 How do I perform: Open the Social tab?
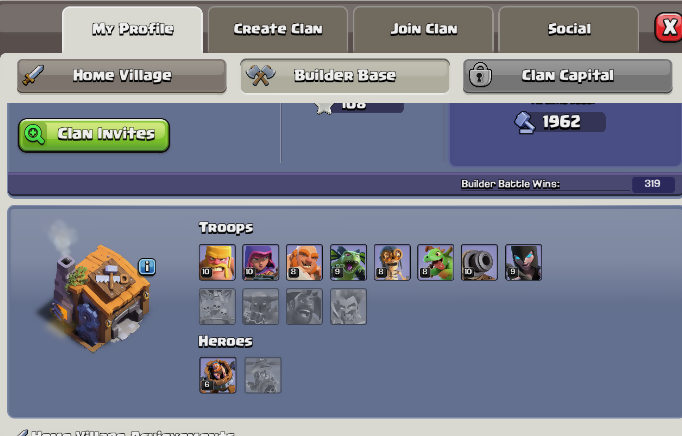[569, 29]
